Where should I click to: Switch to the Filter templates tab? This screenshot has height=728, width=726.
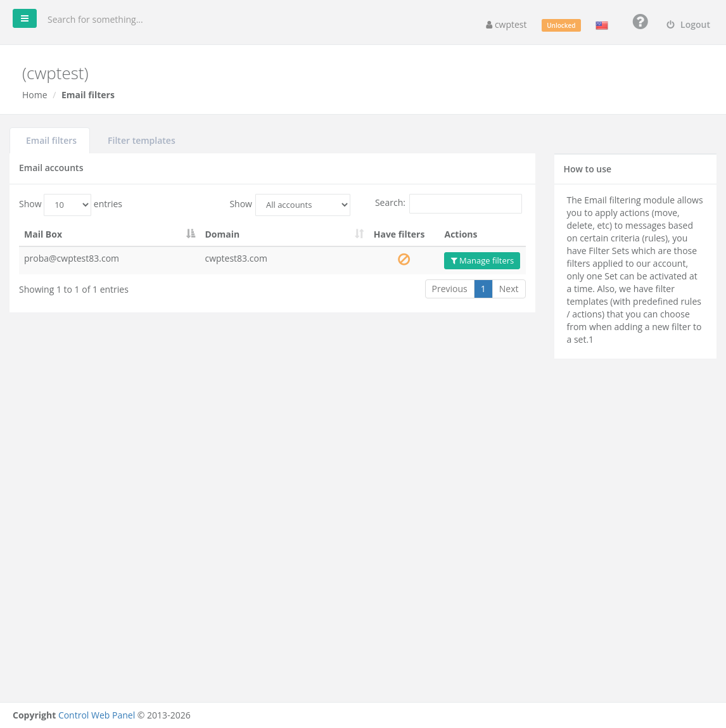coord(141,140)
